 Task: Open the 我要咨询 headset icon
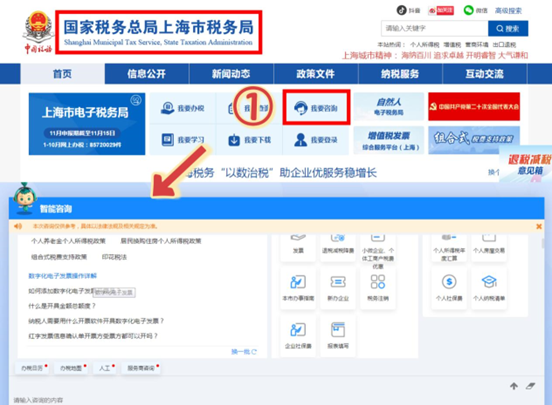pos(301,108)
